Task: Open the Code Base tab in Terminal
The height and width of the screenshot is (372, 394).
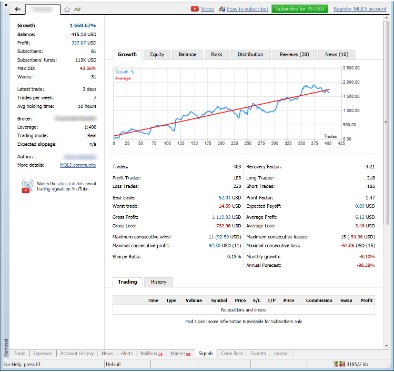Action: [232, 353]
